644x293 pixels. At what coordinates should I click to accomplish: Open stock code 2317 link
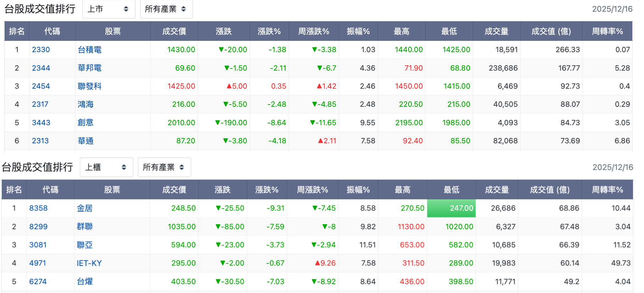[40, 104]
